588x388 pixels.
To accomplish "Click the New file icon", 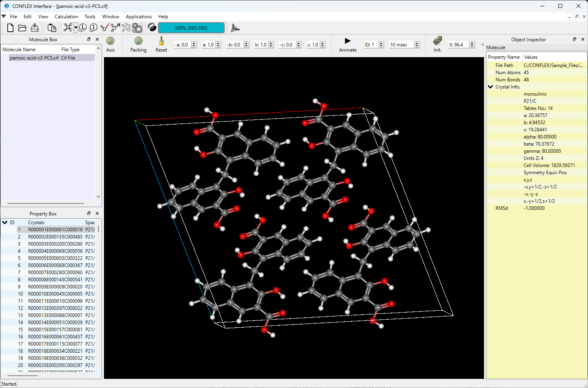I will 10,28.
